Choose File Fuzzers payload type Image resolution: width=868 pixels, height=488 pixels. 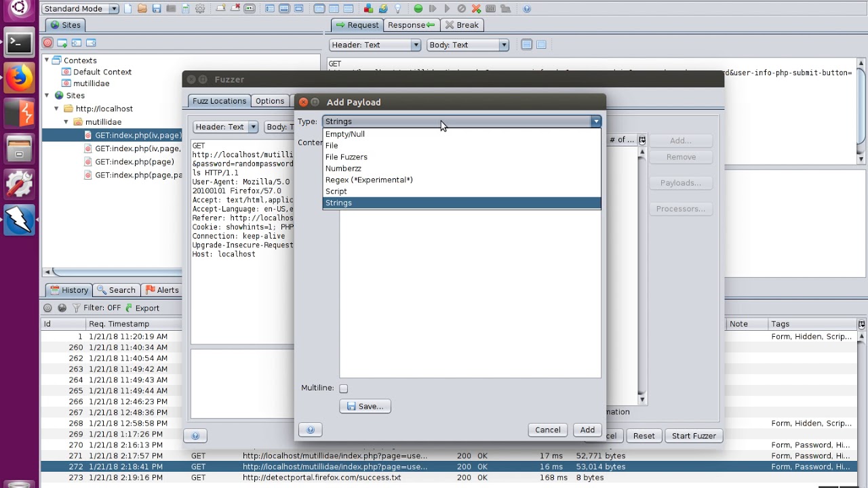462,157
